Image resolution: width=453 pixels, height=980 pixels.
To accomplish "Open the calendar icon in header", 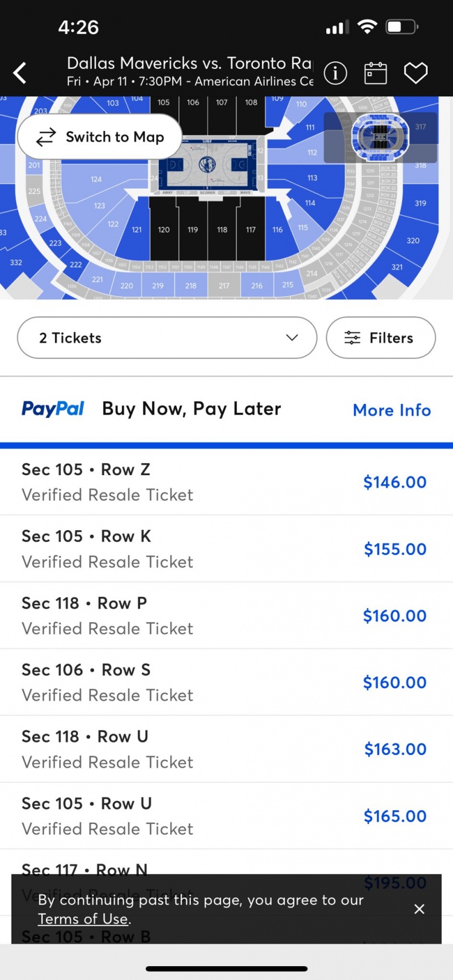I will coord(375,73).
